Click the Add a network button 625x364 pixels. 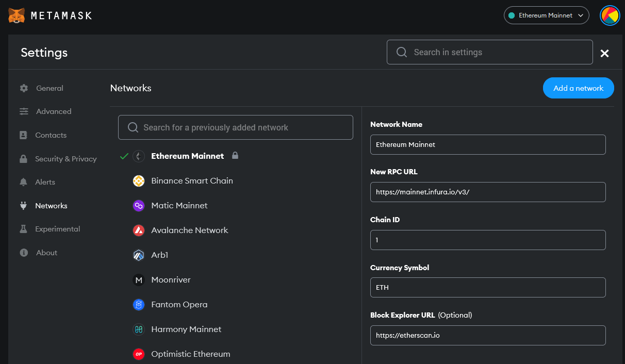(578, 88)
